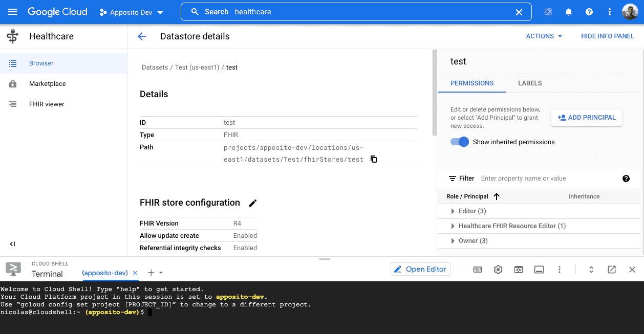Toggle Show inherited permissions switch
The image size is (644, 334).
(460, 142)
